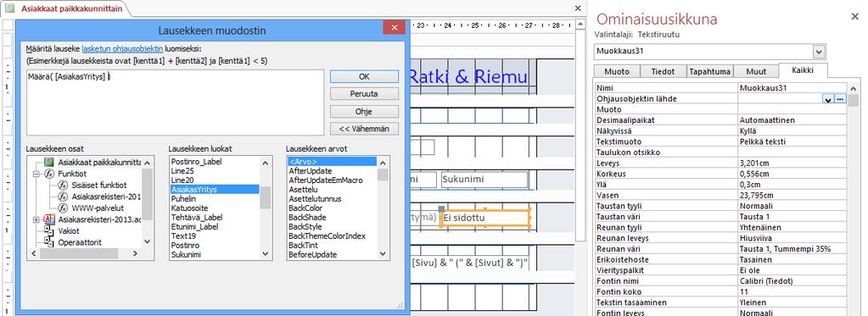Select Katuosoite in the categories list
Viewport: 868px width, 316px height.
[x=215, y=208]
